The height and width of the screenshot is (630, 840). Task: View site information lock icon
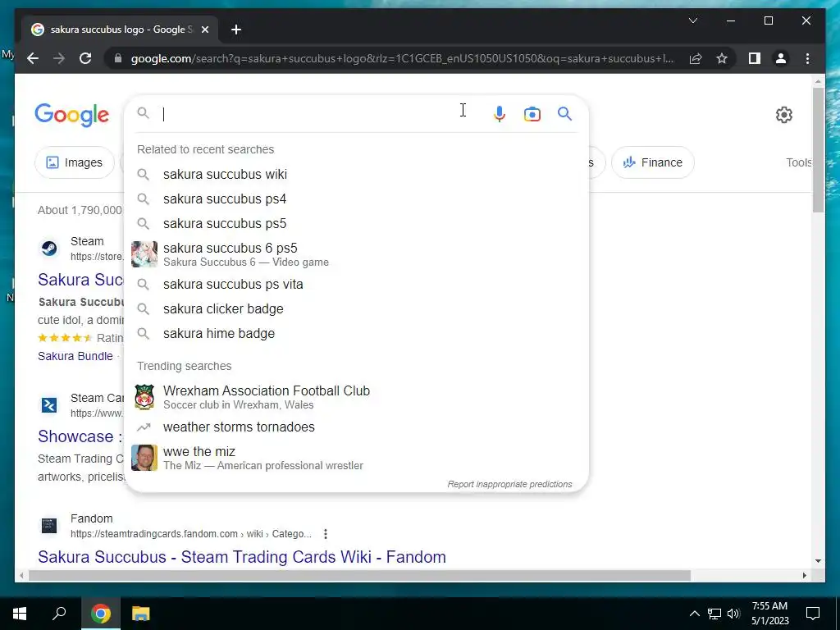click(118, 58)
